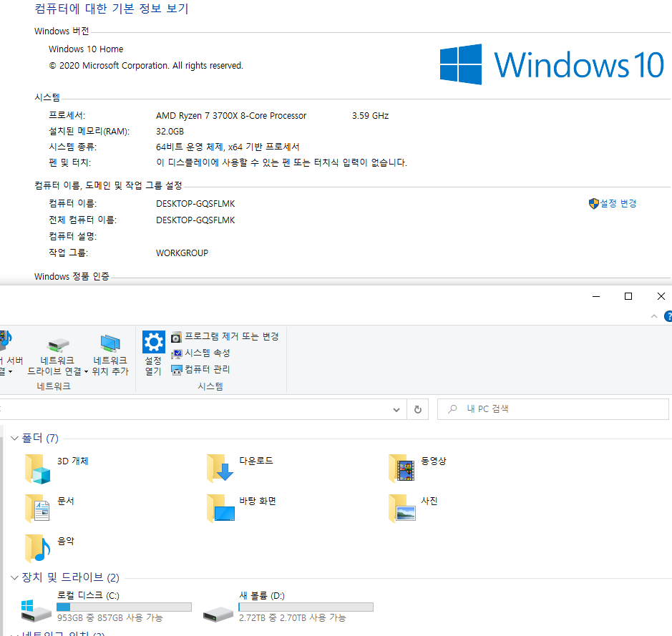The width and height of the screenshot is (672, 636).
Task: Click the 프로그램 제거 또는 변경 icon
Action: coord(176,338)
